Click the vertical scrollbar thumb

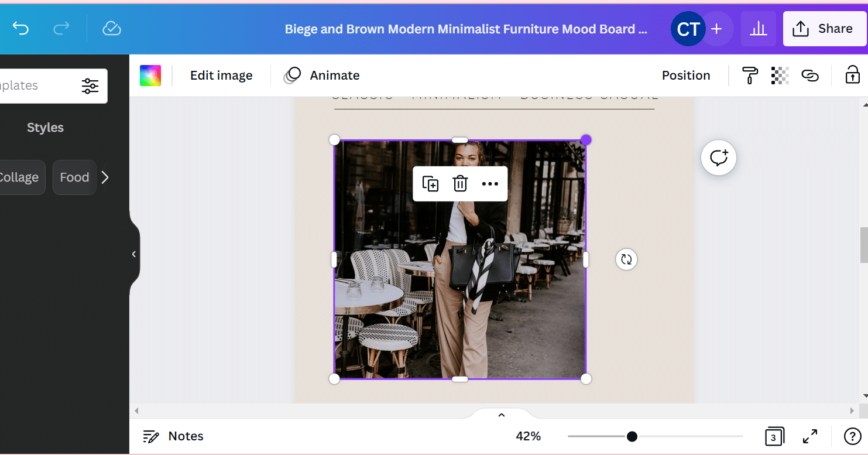coord(864,245)
